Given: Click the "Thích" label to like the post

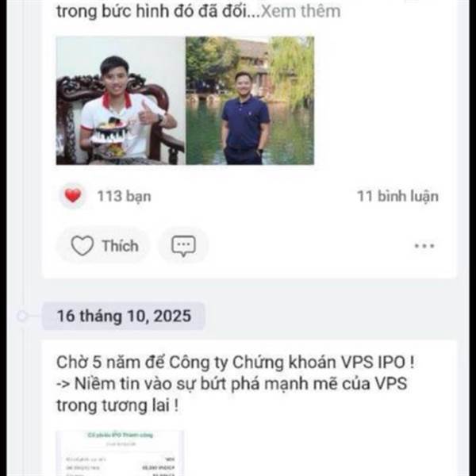Looking at the screenshot, I should [x=121, y=246].
